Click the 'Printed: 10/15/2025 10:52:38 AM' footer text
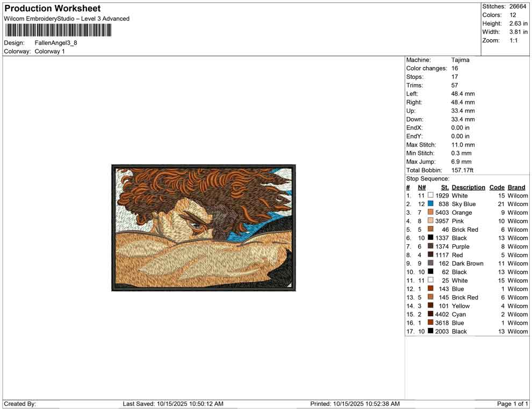Screen dimensions: 532x409 355,404
